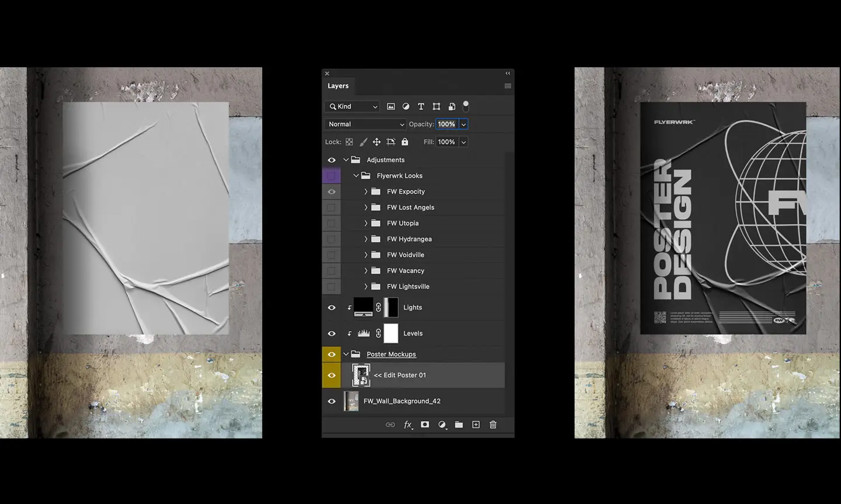The height and width of the screenshot is (504, 841).
Task: Open the Opacity slider dropdown
Action: [463, 124]
